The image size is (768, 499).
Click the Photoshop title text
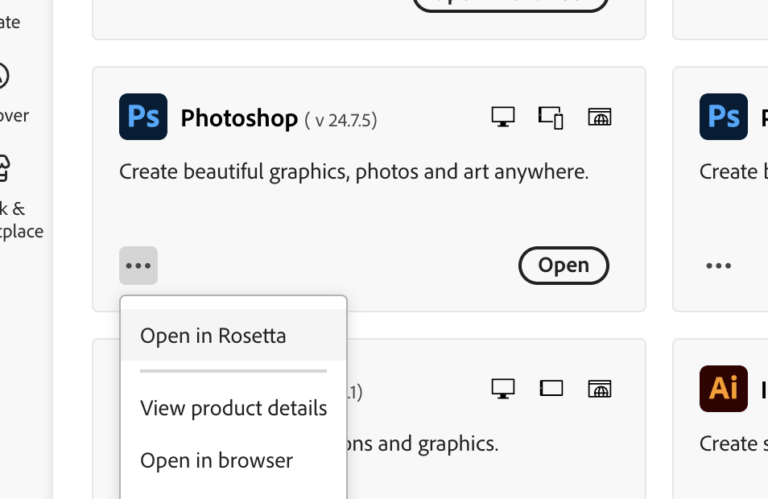239,118
